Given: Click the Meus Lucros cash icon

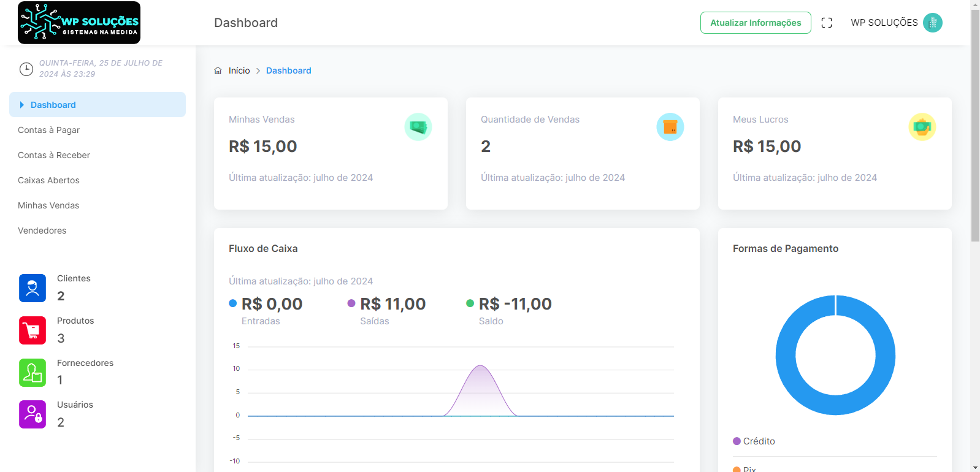Looking at the screenshot, I should (x=922, y=127).
